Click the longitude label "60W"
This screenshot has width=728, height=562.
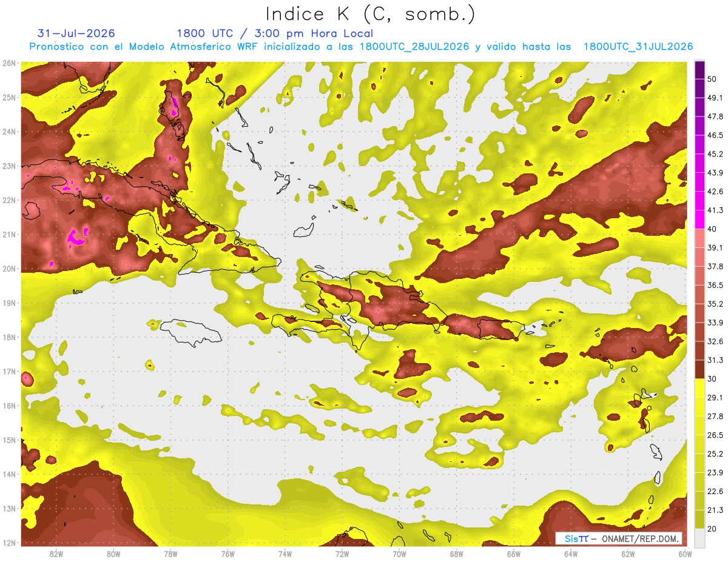click(x=685, y=554)
